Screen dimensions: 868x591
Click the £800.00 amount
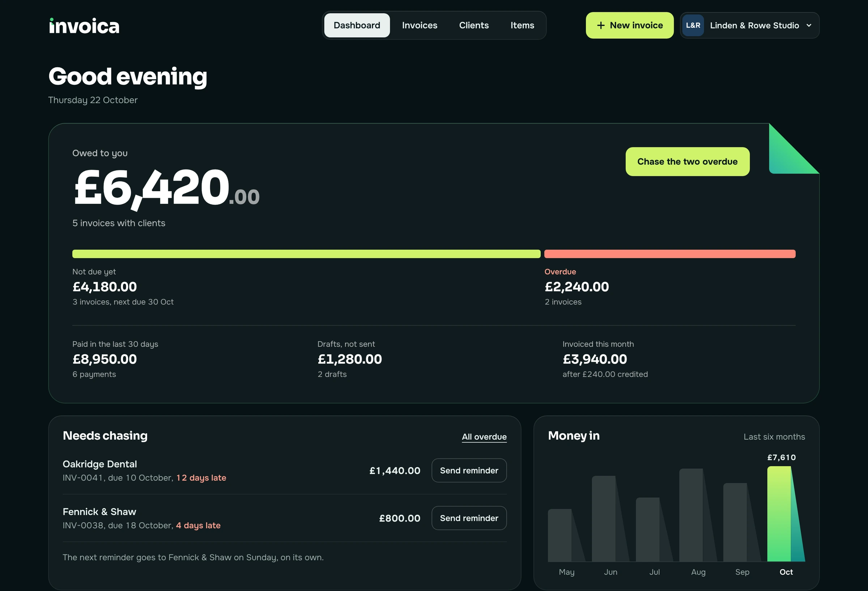(x=400, y=518)
